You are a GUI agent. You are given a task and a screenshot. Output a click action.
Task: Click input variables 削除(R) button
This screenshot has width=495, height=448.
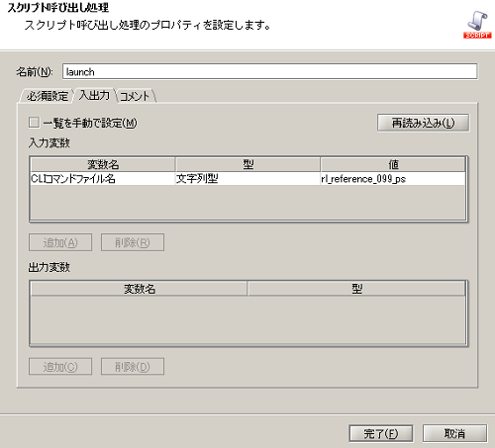point(133,242)
